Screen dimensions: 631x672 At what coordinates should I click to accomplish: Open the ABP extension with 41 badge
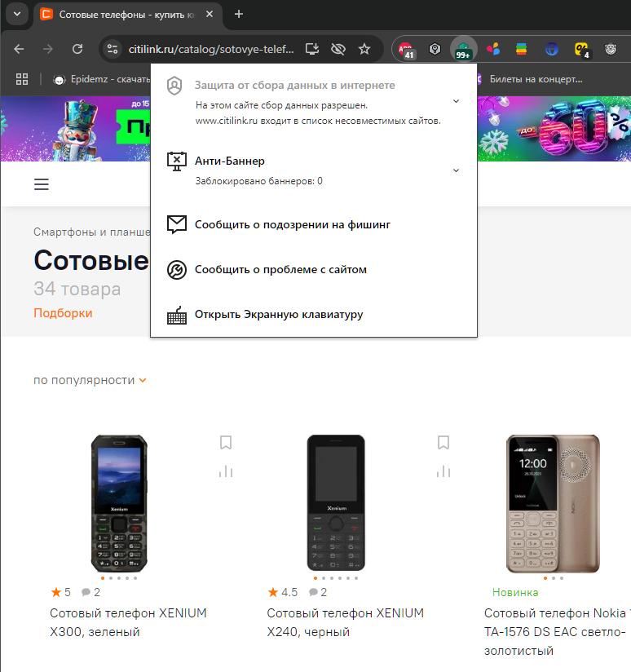click(x=406, y=50)
